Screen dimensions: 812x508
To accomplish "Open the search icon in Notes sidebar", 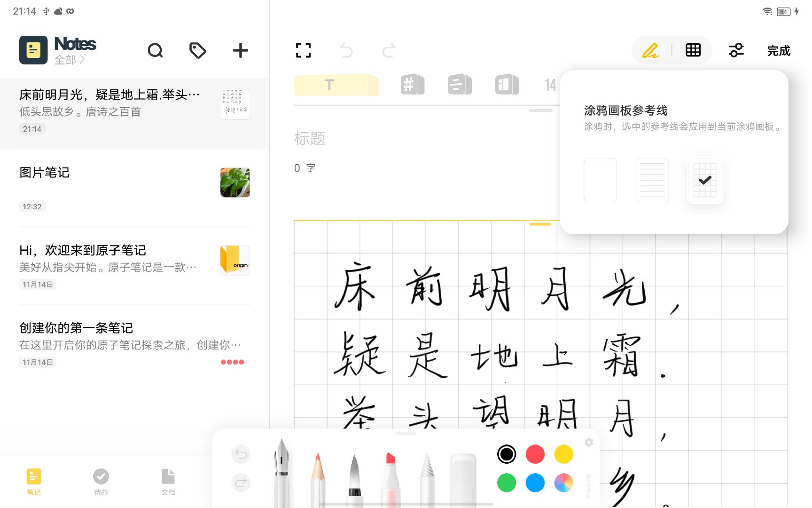I will tap(155, 50).
